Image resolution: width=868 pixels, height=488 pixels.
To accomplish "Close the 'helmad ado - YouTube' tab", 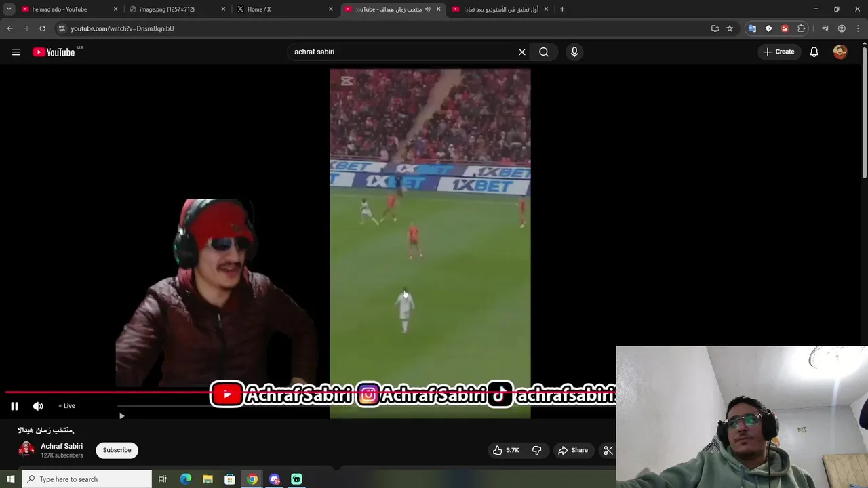I will pos(115,9).
